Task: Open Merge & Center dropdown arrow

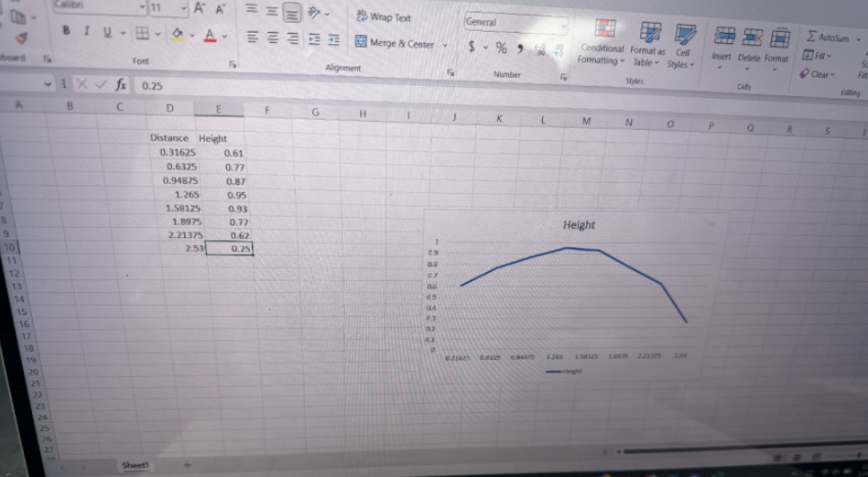Action: (x=444, y=45)
